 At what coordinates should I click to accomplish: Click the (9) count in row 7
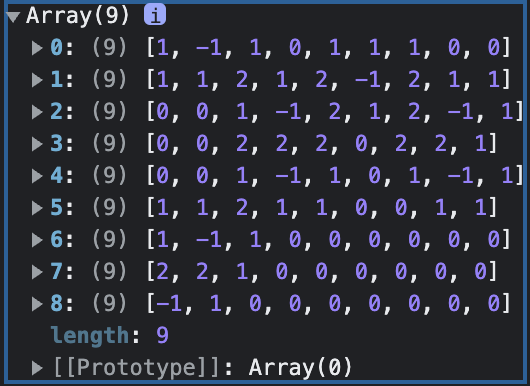[110, 271]
